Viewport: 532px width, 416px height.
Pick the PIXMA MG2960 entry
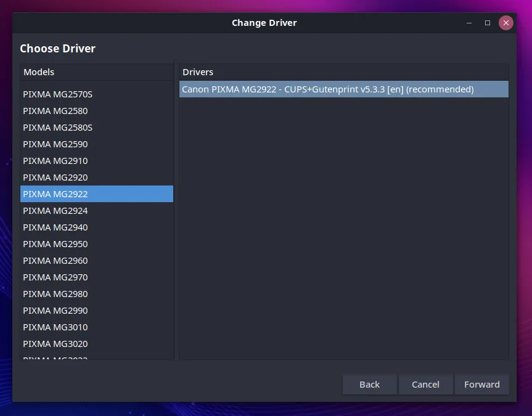tap(55, 261)
